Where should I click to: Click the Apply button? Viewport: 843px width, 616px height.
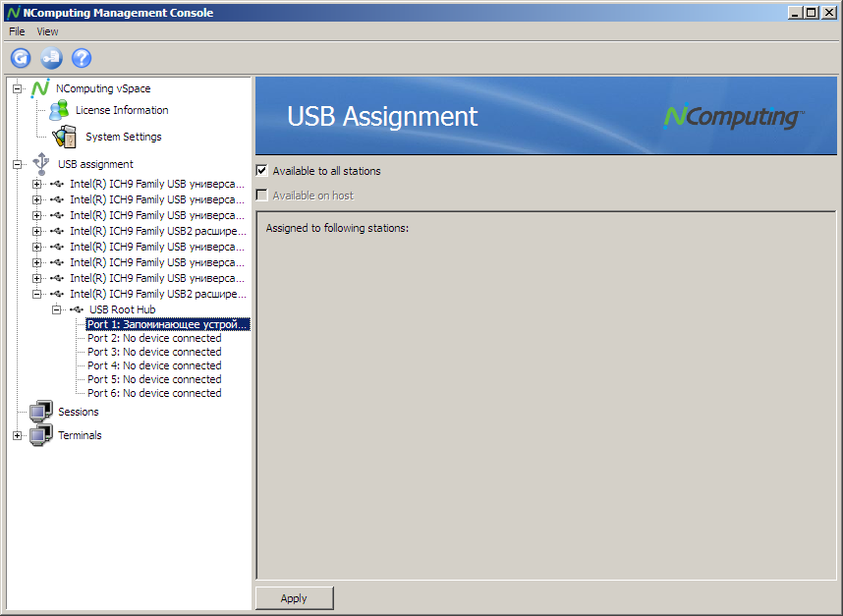[295, 598]
